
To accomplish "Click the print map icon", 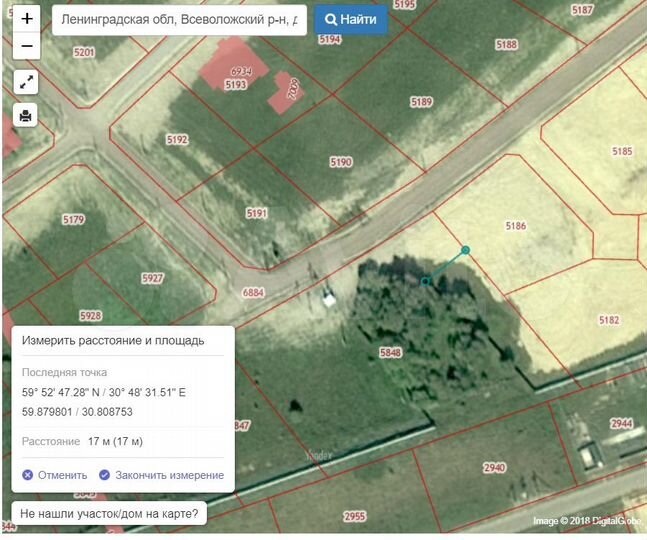I will 26,115.
